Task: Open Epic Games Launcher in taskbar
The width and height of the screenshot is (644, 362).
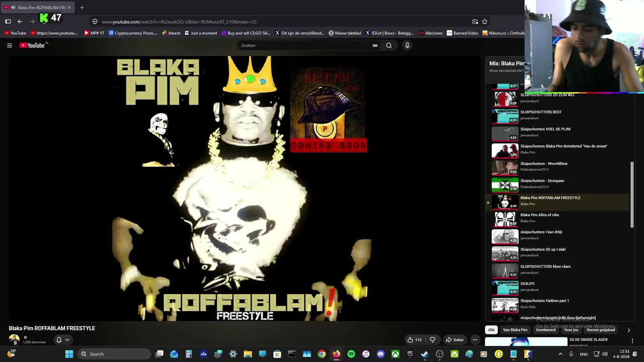Action: click(x=410, y=354)
